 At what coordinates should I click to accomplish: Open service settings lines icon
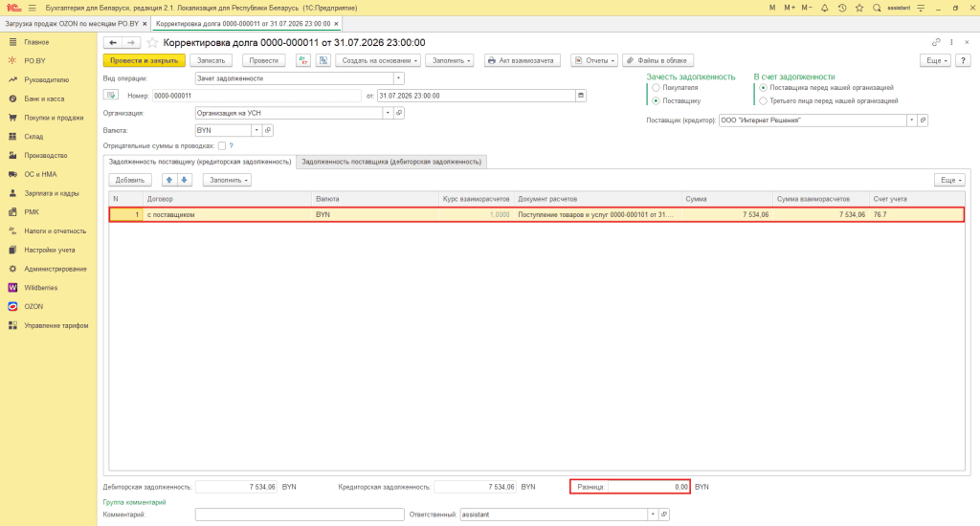point(921,8)
